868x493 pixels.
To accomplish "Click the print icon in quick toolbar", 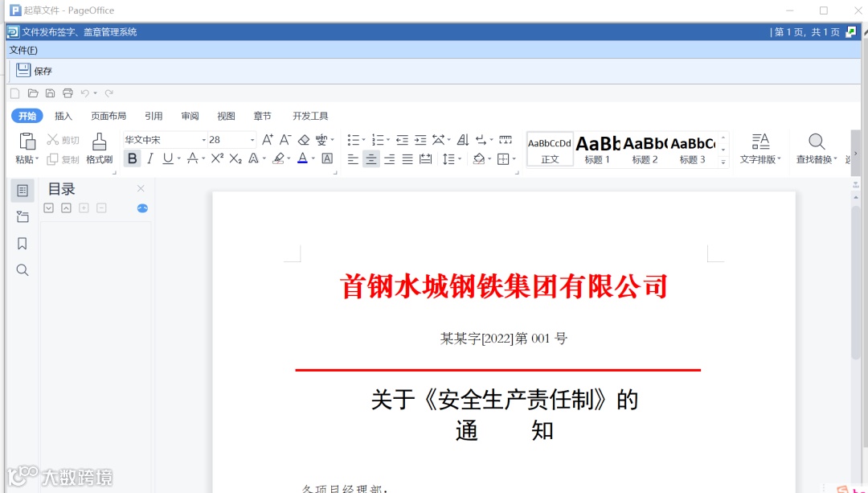I will tap(68, 93).
